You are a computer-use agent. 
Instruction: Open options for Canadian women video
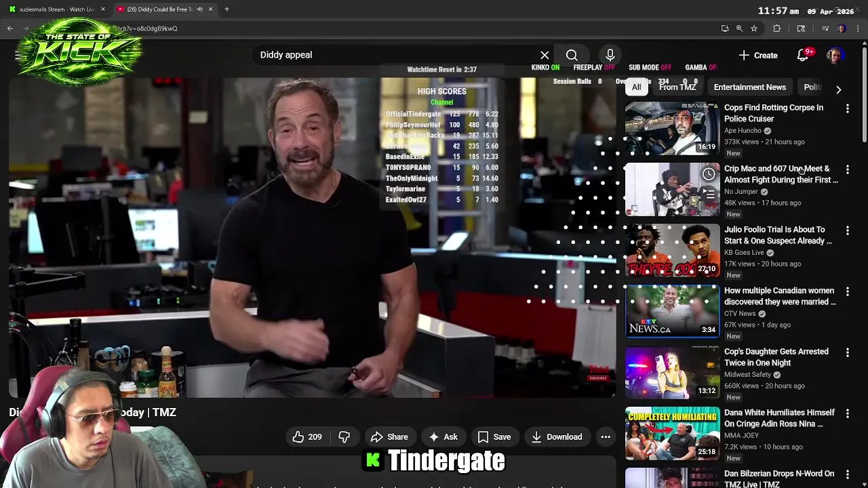click(847, 291)
